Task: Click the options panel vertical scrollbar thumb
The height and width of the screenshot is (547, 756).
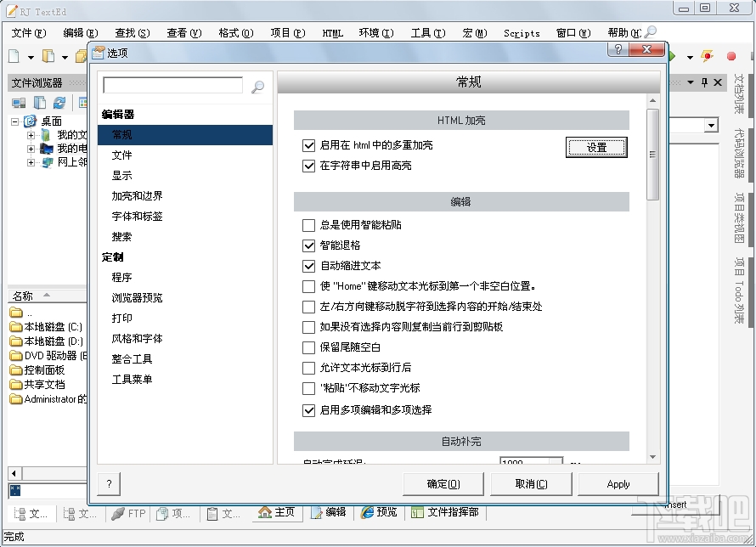Action: click(x=652, y=155)
